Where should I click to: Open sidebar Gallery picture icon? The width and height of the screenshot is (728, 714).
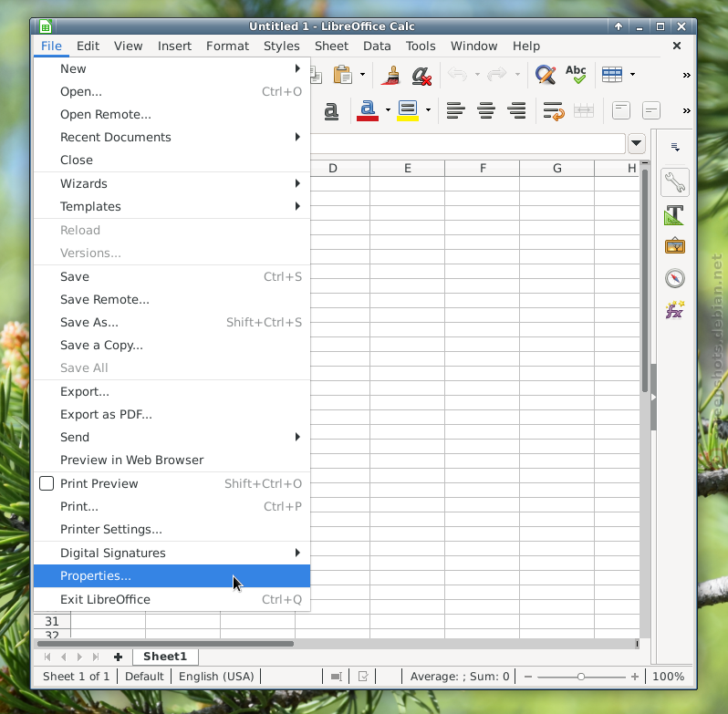(x=674, y=246)
